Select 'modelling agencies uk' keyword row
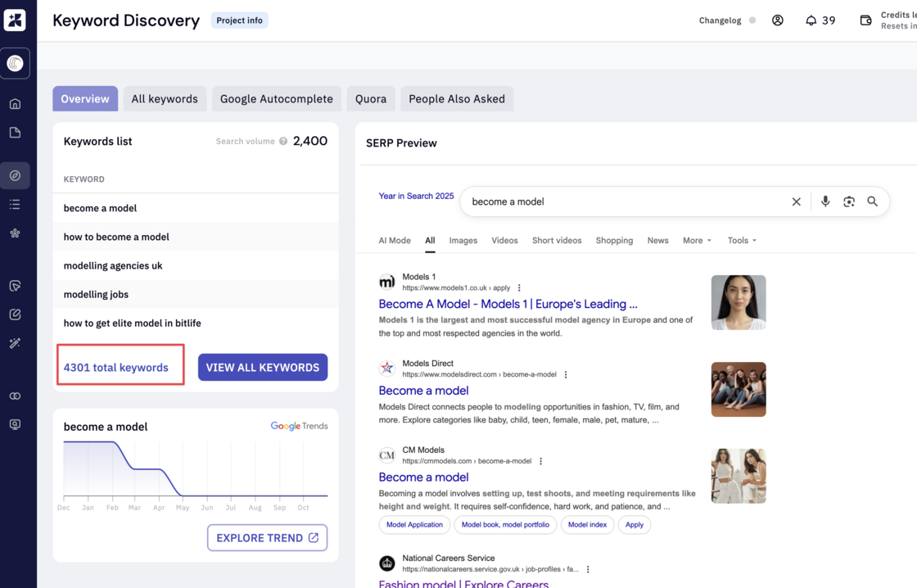Viewport: 917px width, 588px height. (196, 265)
